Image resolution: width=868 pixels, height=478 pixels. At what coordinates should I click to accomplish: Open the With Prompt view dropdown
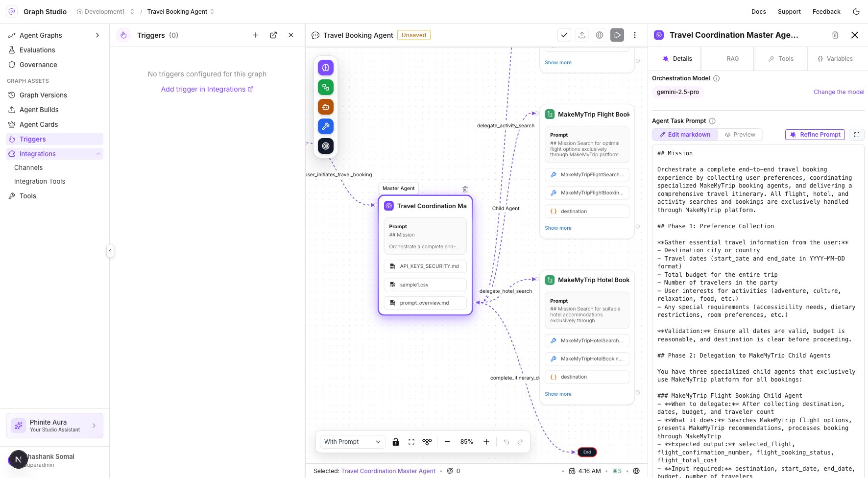(353, 442)
